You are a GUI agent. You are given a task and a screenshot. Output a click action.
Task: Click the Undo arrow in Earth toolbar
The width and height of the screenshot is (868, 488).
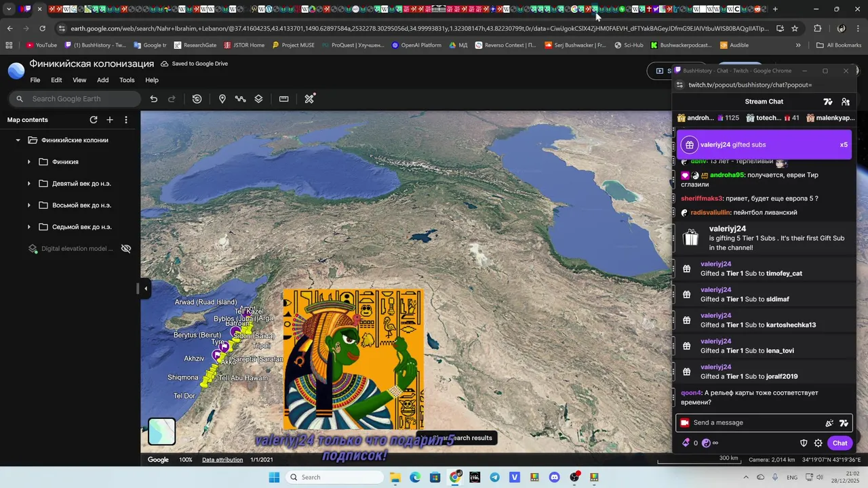tap(154, 99)
